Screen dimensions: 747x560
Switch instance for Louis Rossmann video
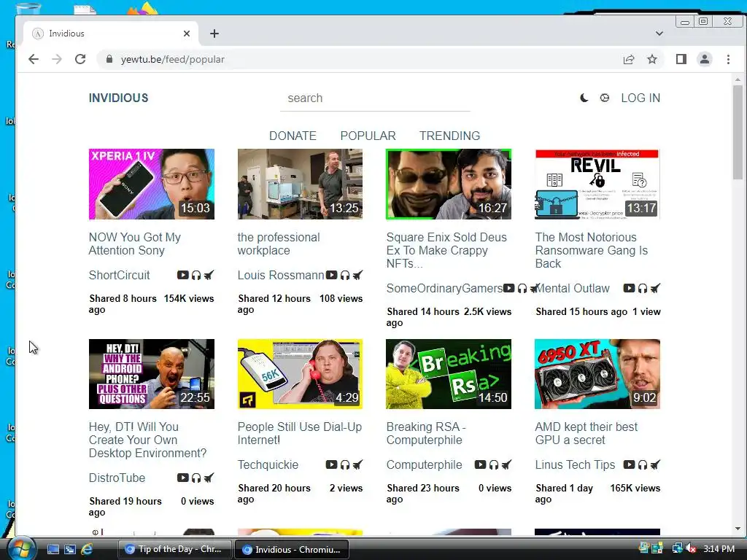[x=357, y=275]
